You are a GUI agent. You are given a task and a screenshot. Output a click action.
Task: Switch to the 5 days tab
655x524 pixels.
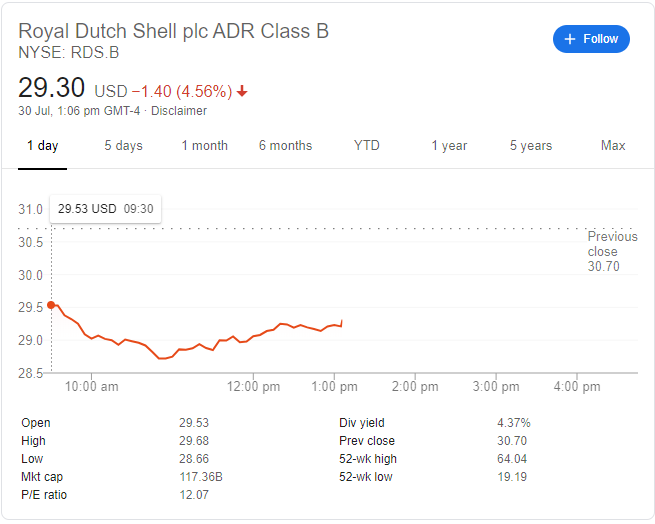click(x=124, y=145)
